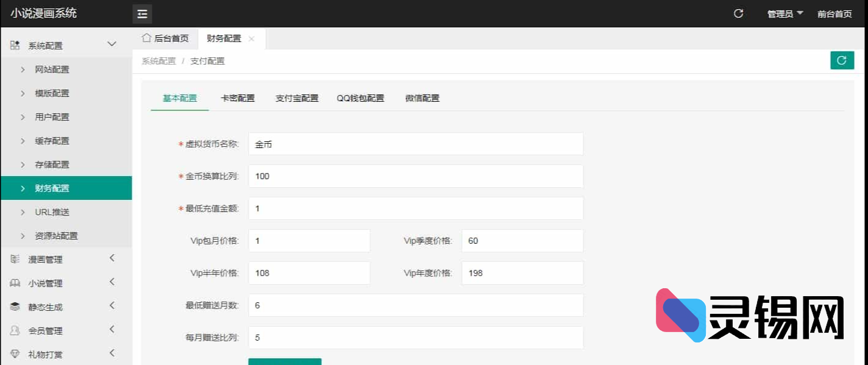Click the green refresh button icon

(842, 60)
